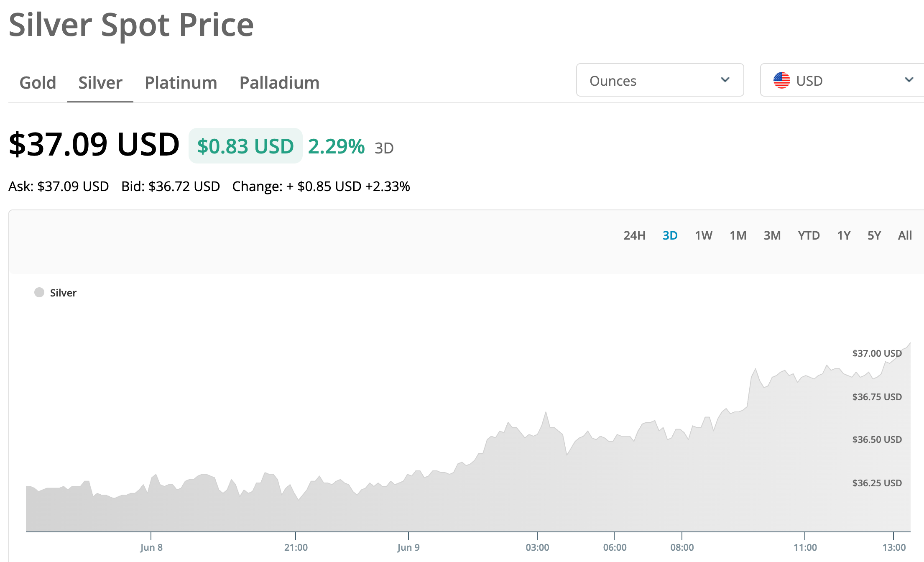Click the US flag currency icon
Image resolution: width=924 pixels, height=562 pixels.
point(781,80)
